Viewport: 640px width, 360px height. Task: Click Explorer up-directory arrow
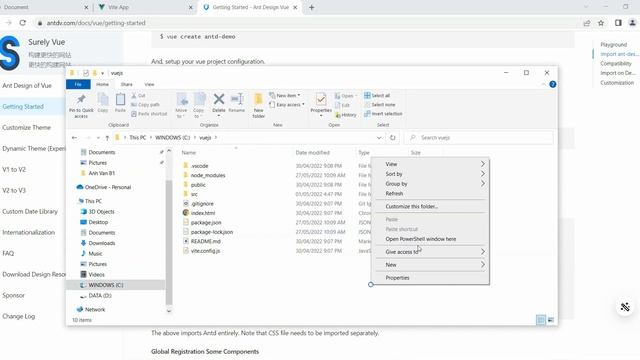coord(107,138)
